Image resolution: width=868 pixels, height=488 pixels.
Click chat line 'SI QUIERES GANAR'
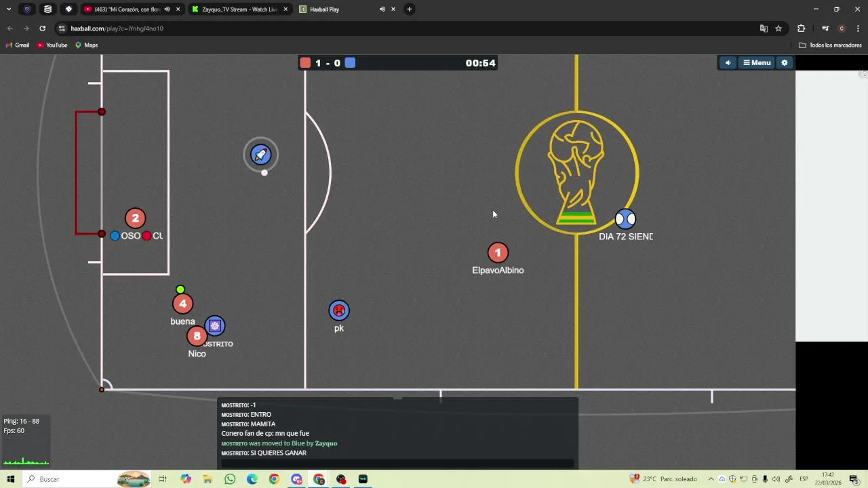click(278, 453)
